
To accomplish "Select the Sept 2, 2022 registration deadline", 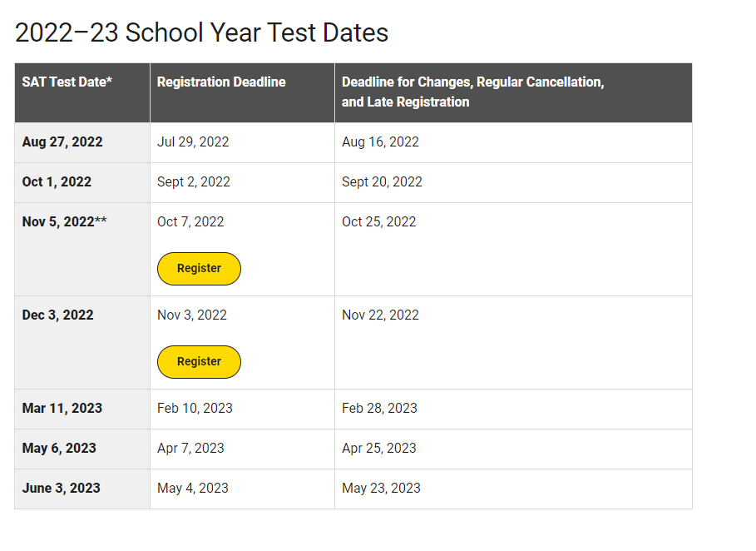I will click(194, 181).
